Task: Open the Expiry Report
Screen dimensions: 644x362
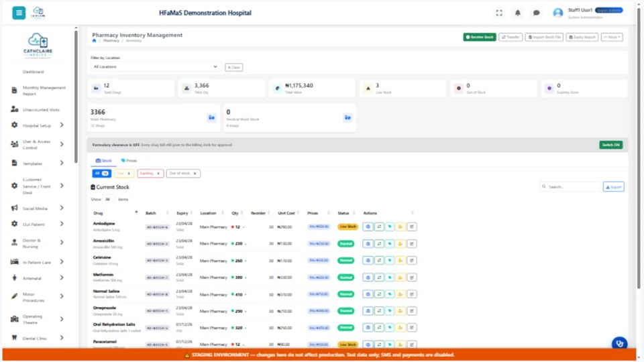Action: click(x=582, y=37)
